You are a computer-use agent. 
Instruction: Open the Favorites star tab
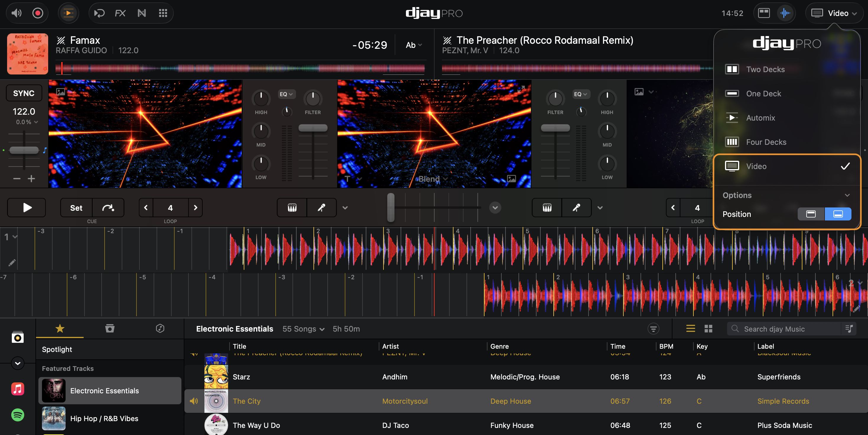click(60, 329)
